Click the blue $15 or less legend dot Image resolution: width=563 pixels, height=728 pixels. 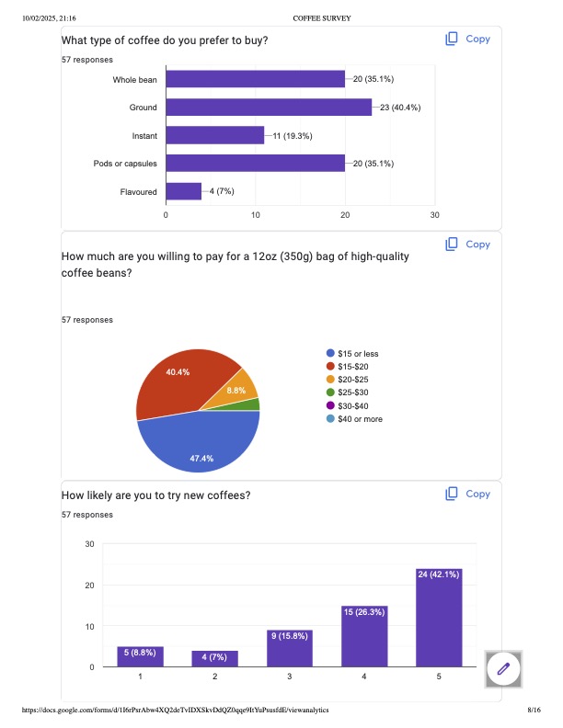330,354
